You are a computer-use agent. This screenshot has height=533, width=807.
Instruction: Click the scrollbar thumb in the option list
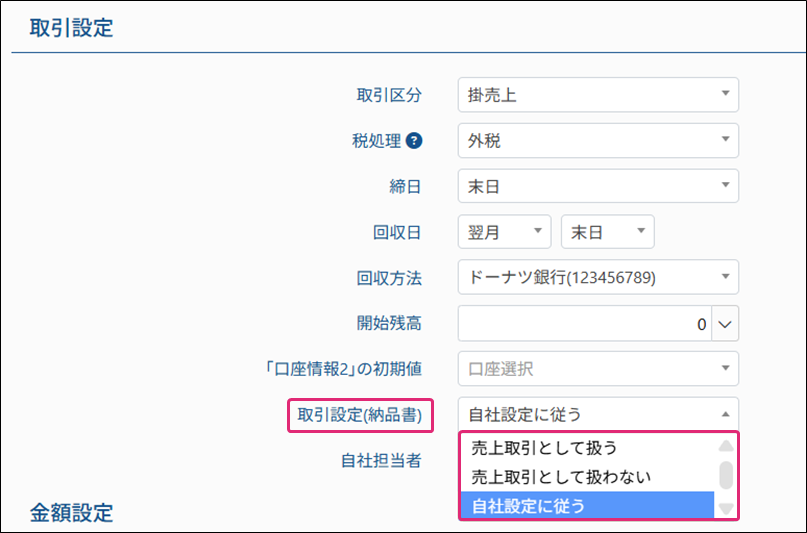(726, 474)
